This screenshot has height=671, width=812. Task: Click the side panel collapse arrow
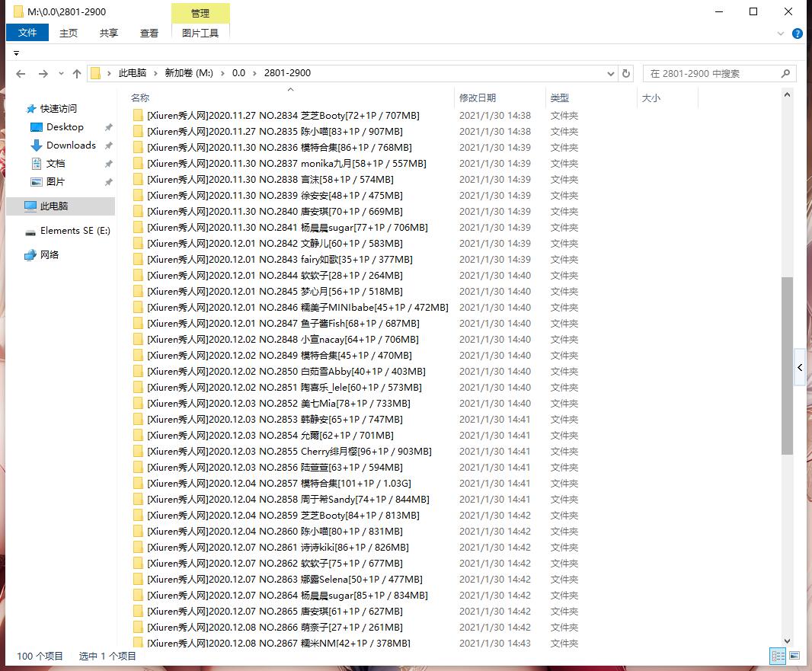(x=800, y=368)
